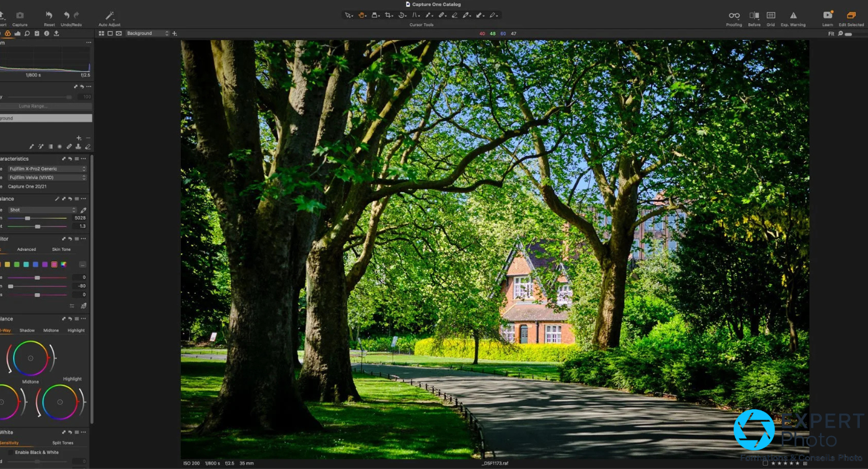868x469 pixels.
Task: Select the Background layer row
Action: (46, 118)
